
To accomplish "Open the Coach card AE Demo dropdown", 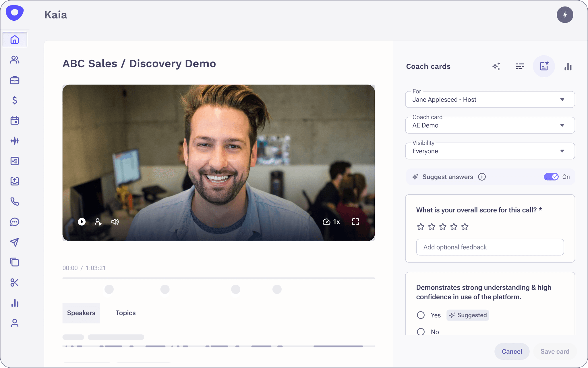I will tap(490, 125).
